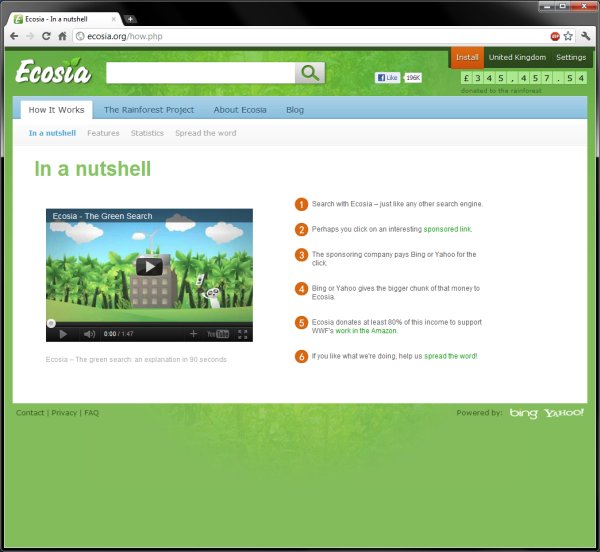
Task: Open Settings in the top right
Action: click(x=571, y=57)
